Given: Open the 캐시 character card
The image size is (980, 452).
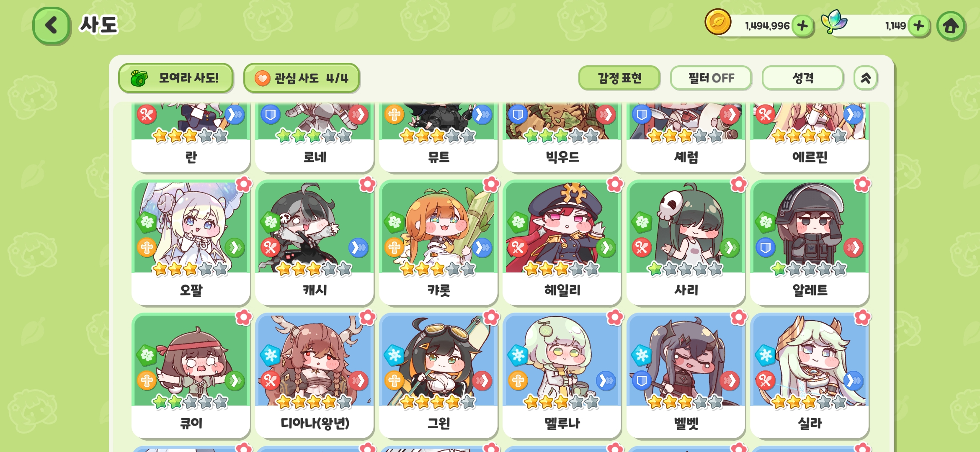Looking at the screenshot, I should [x=315, y=243].
